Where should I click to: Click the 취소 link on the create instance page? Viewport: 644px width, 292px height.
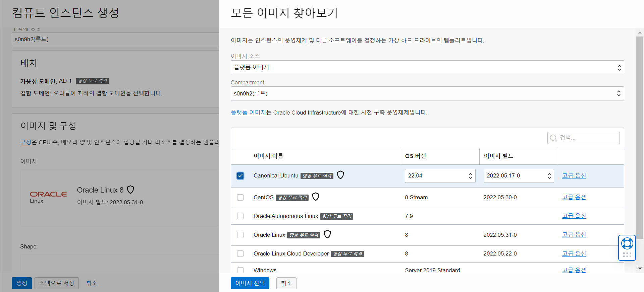pos(91,283)
